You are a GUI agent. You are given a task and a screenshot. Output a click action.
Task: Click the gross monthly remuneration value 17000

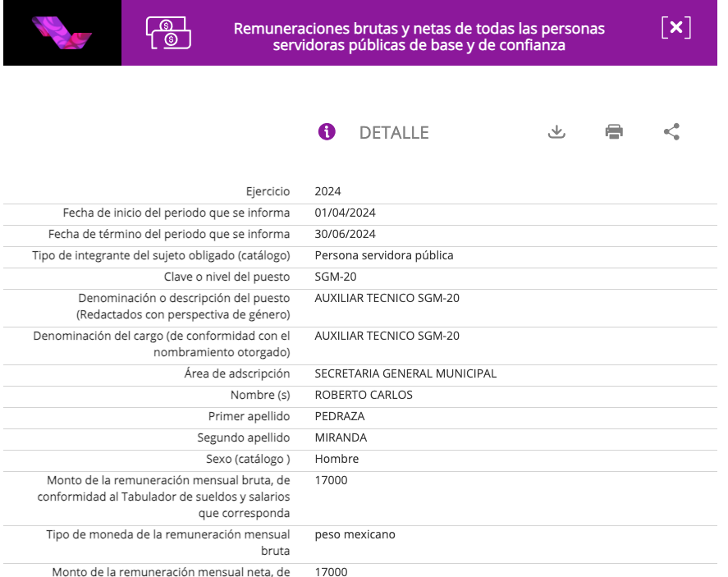[x=331, y=480]
